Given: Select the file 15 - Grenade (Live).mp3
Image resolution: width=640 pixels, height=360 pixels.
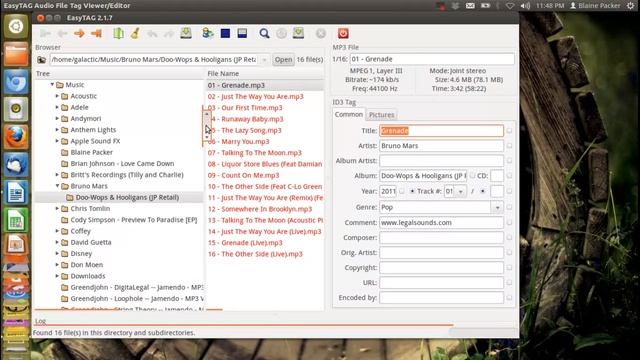Looking at the screenshot, I should tap(245, 242).
